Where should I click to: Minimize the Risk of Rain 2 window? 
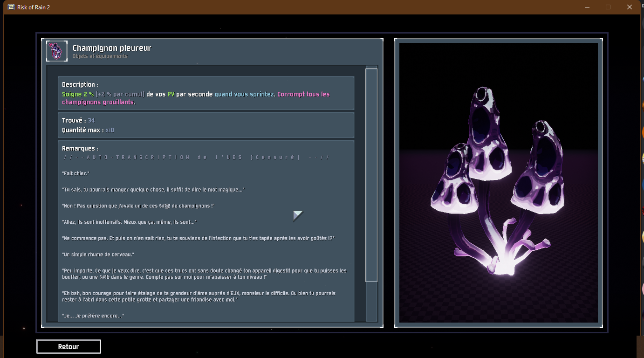586,7
